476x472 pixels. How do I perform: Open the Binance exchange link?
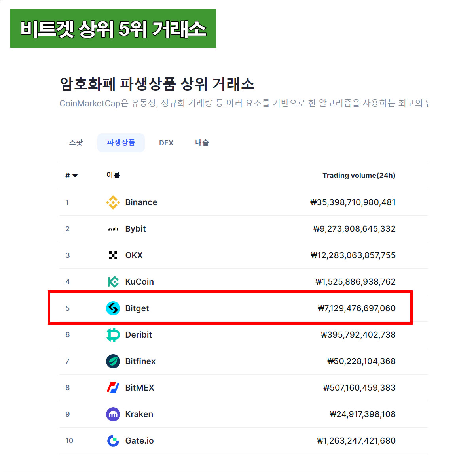pyautogui.click(x=141, y=202)
